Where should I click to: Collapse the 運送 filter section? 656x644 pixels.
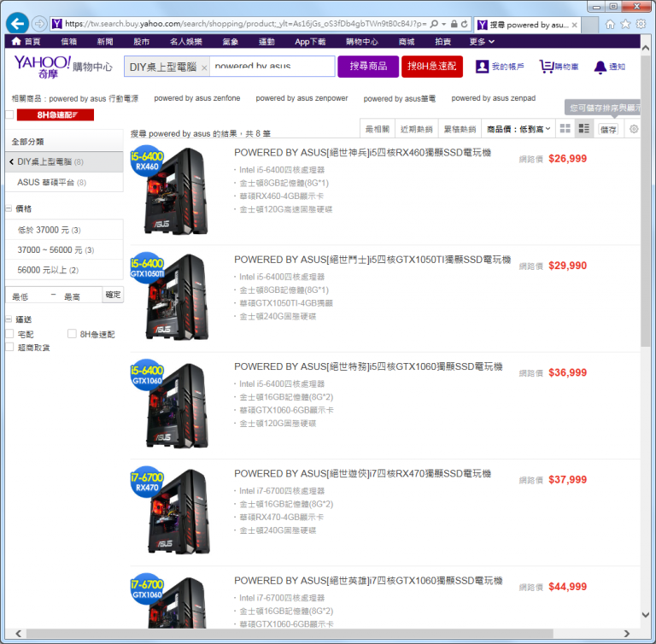point(9,319)
